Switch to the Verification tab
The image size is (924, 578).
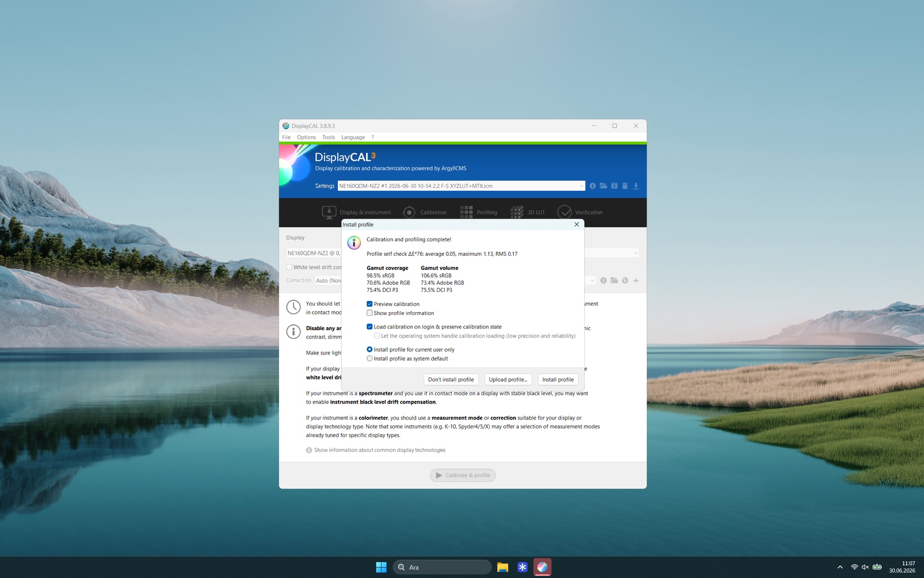tap(580, 212)
